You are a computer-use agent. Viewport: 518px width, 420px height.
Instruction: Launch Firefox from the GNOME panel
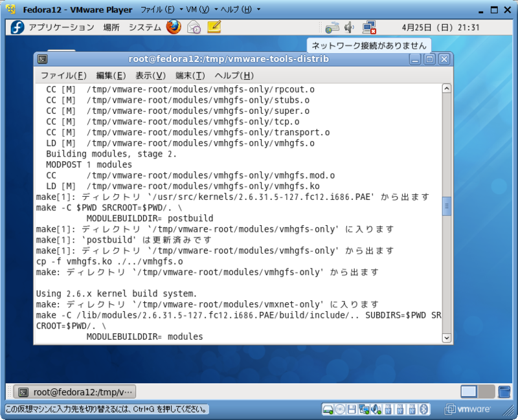[x=174, y=27]
